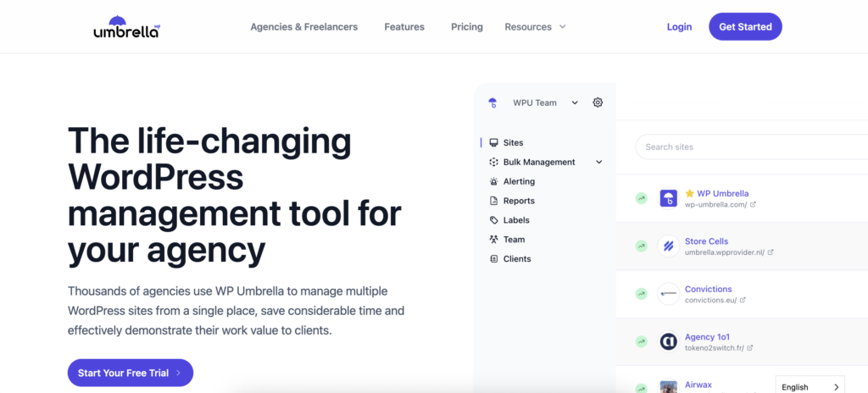
Task: Open the Agency 1o1 site link
Action: point(707,336)
